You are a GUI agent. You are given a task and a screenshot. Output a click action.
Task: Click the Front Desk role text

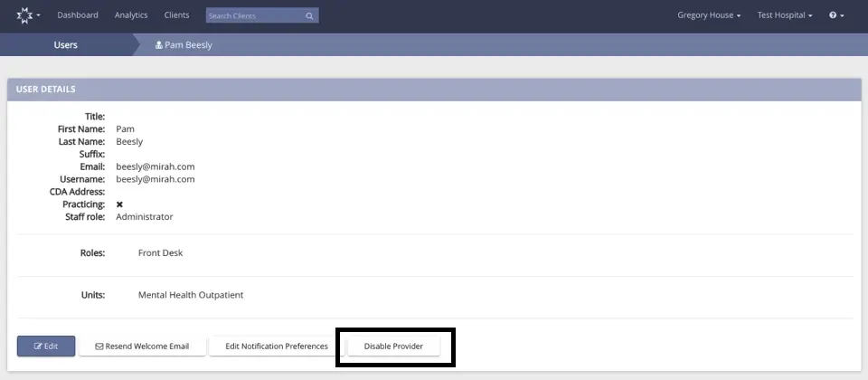click(161, 253)
